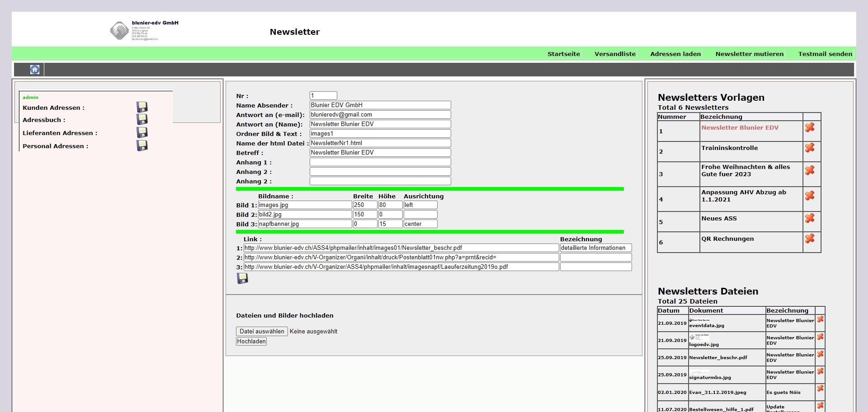Delete the QR Rechnungen newsletter template
Screen dimensions: 868x412
pyautogui.click(x=810, y=239)
